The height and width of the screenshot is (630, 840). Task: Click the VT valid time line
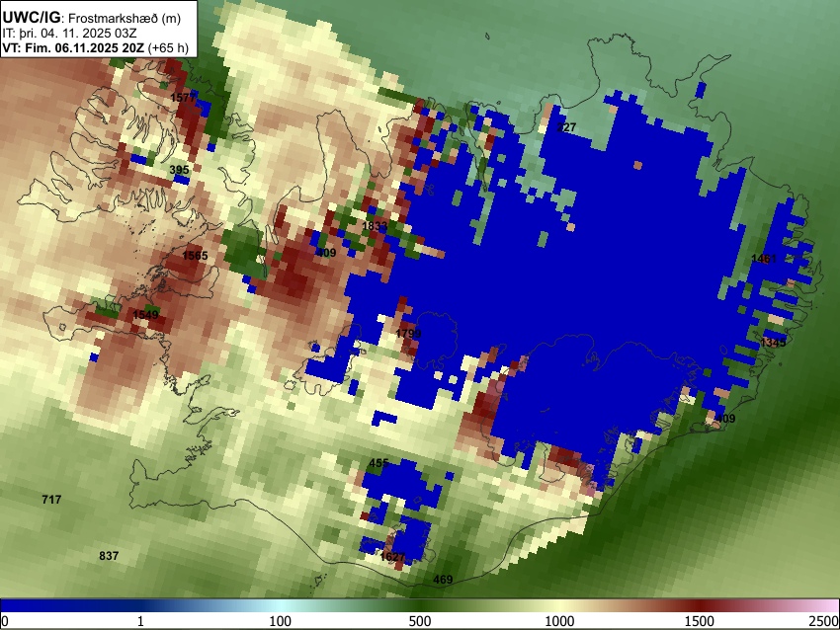(x=95, y=47)
